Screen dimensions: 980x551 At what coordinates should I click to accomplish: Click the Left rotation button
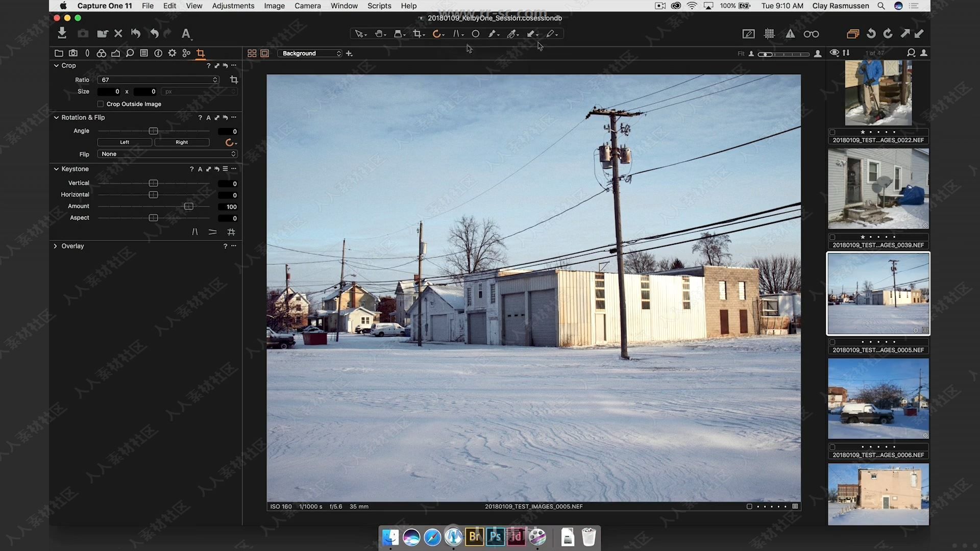124,142
